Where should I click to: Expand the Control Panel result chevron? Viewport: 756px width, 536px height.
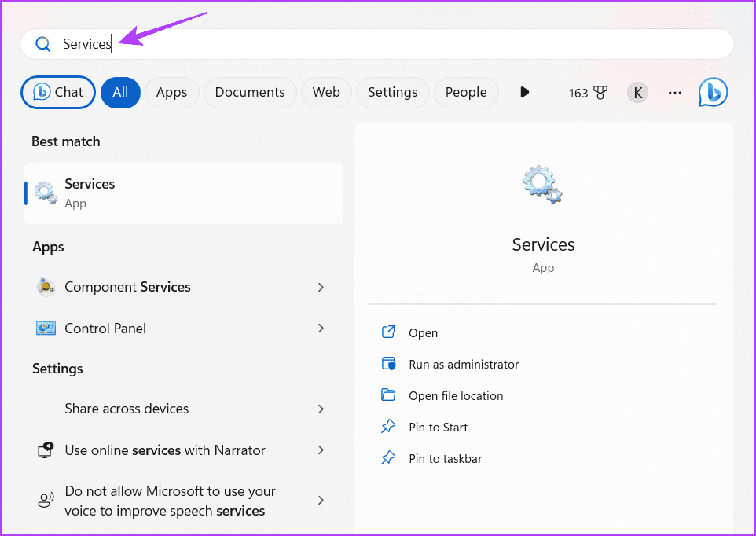pyautogui.click(x=321, y=329)
